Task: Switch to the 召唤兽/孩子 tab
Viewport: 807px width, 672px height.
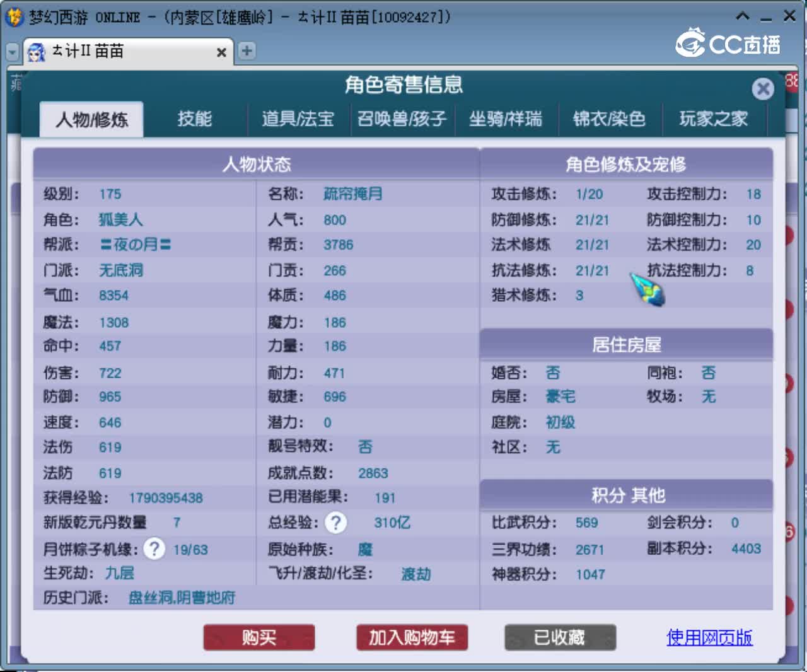Action: tap(402, 119)
